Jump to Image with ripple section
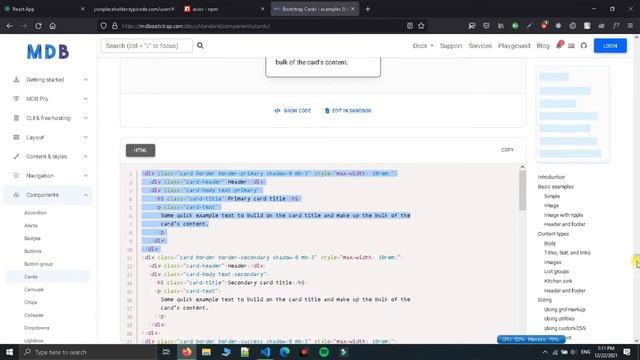Image resolution: width=640 pixels, height=360 pixels. (563, 215)
